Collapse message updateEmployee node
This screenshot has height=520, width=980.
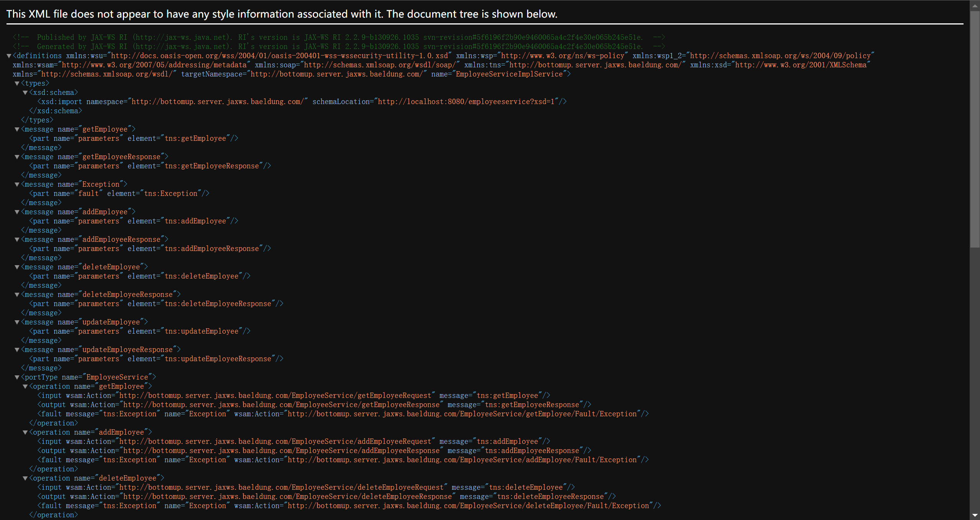point(17,322)
